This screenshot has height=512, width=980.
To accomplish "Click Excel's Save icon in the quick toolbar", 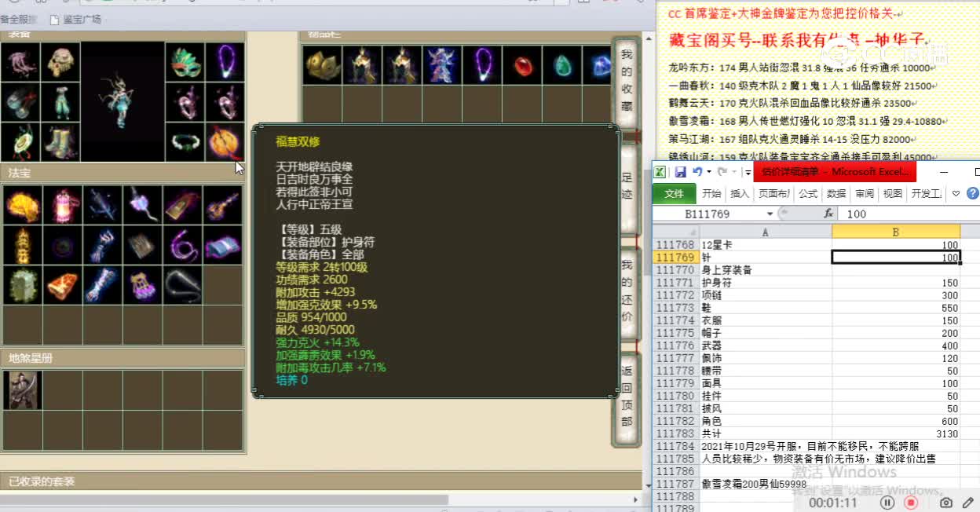I will pyautogui.click(x=680, y=171).
